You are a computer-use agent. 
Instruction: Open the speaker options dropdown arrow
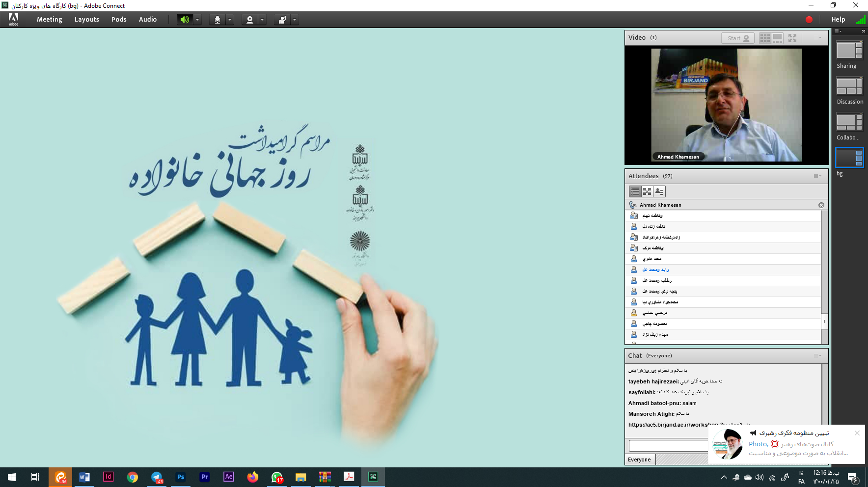pos(197,20)
